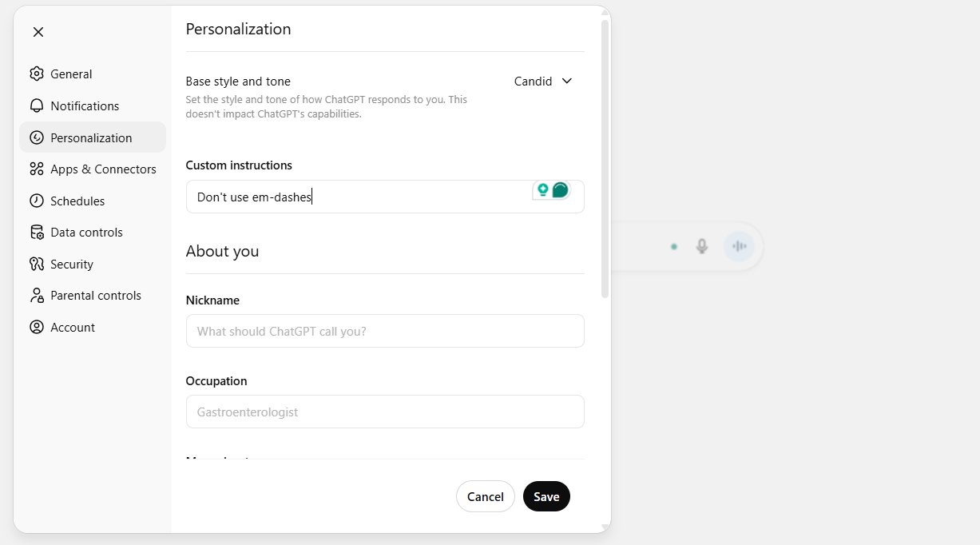Focus the Nickname input field
980x545 pixels.
coord(385,331)
